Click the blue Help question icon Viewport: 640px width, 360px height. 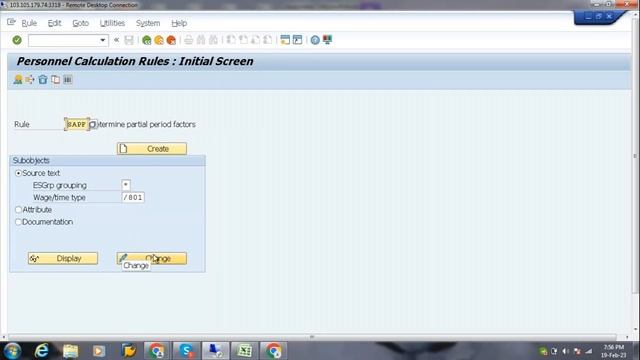tap(315, 40)
